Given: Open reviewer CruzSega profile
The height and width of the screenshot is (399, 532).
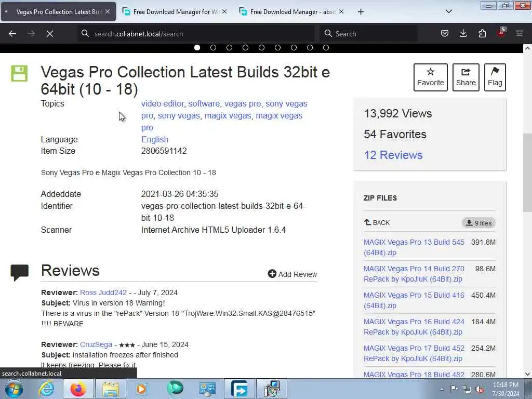Looking at the screenshot, I should 96,344.
